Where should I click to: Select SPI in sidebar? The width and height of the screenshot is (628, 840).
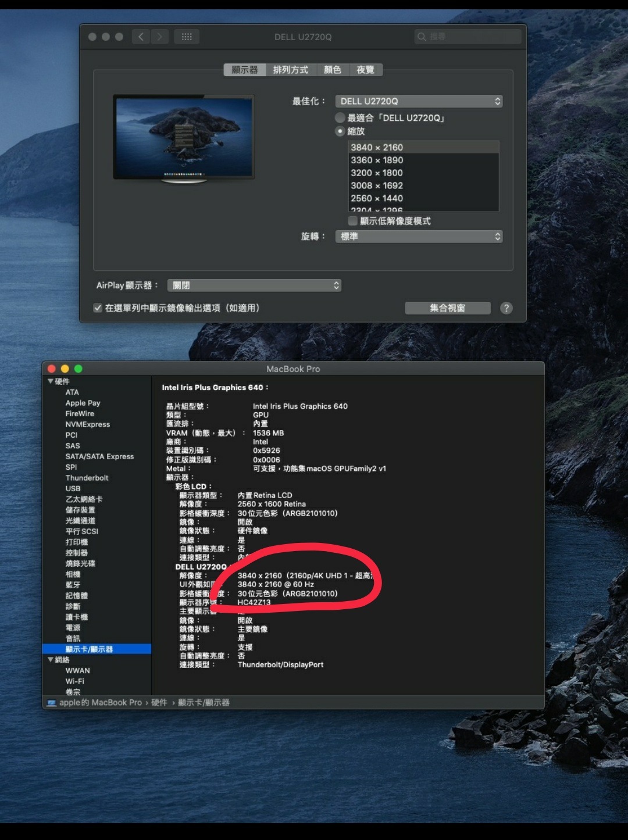pyautogui.click(x=71, y=467)
